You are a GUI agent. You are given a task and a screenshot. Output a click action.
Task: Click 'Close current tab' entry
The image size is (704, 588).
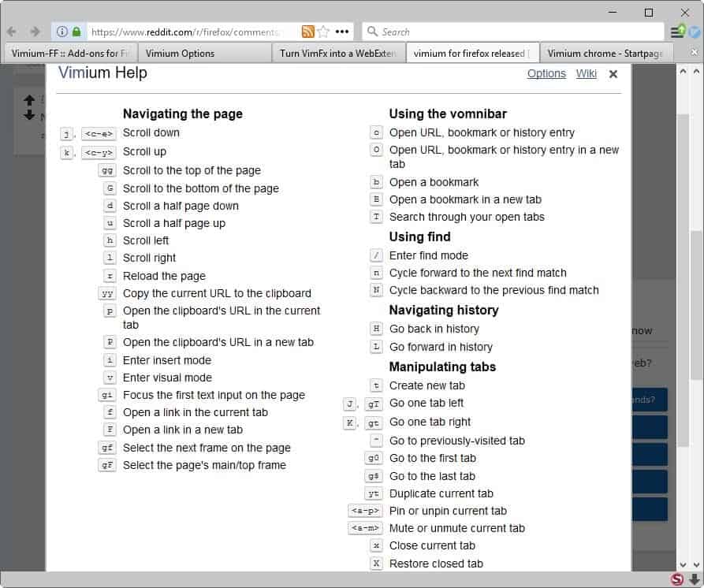tap(432, 545)
